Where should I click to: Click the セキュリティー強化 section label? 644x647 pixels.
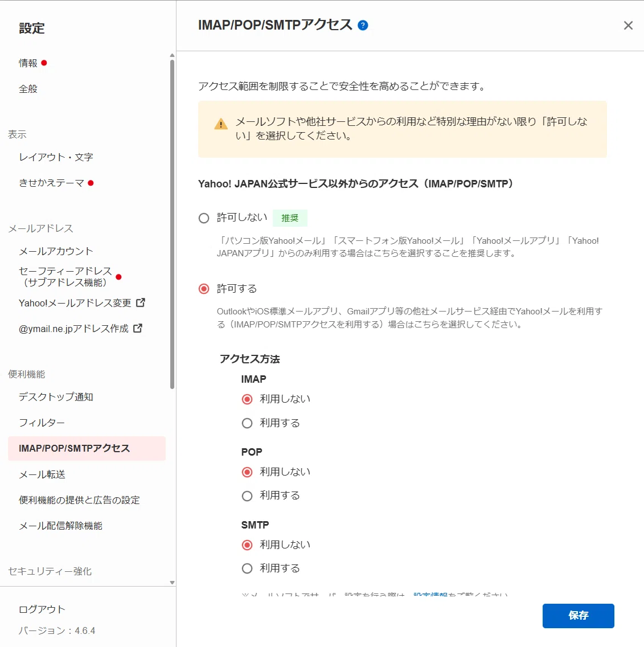(x=50, y=571)
